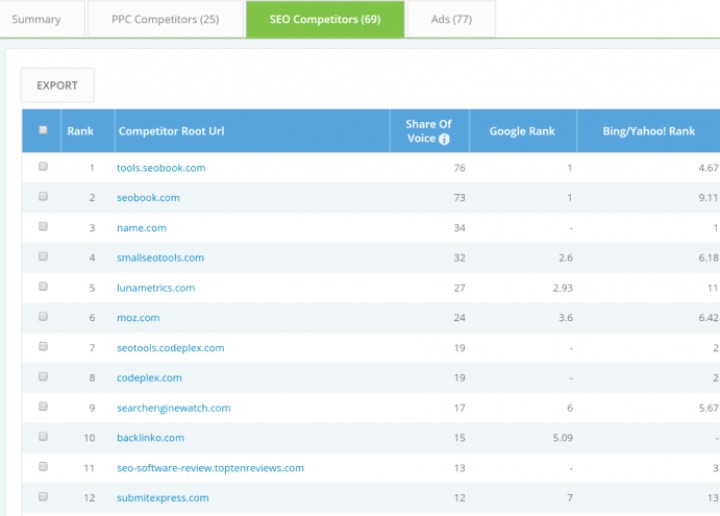Click the Share Of Voice info icon
Image resolution: width=720 pixels, height=516 pixels.
click(444, 139)
